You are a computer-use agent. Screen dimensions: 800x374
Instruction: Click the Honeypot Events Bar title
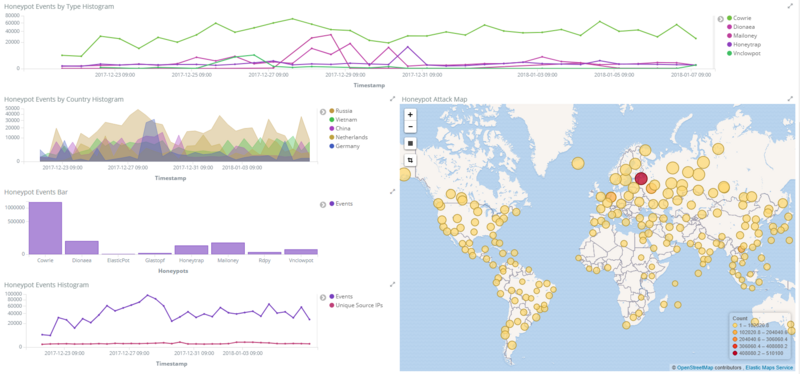(36, 192)
